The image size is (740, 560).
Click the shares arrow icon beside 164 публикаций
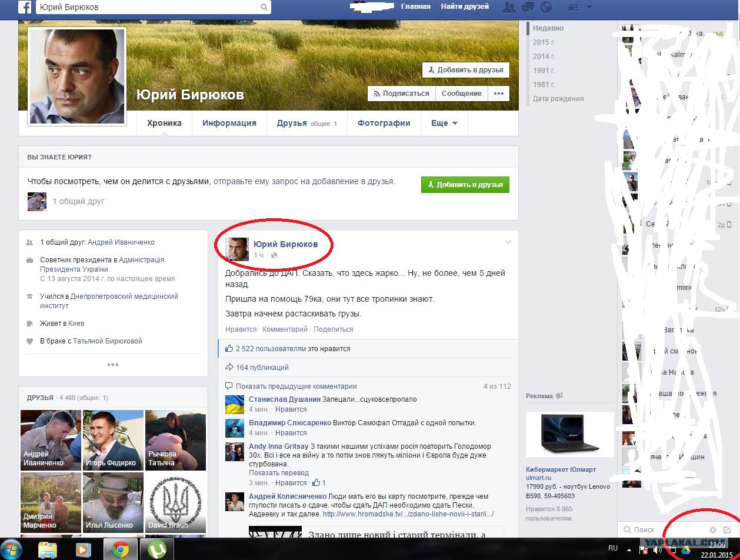click(x=229, y=368)
